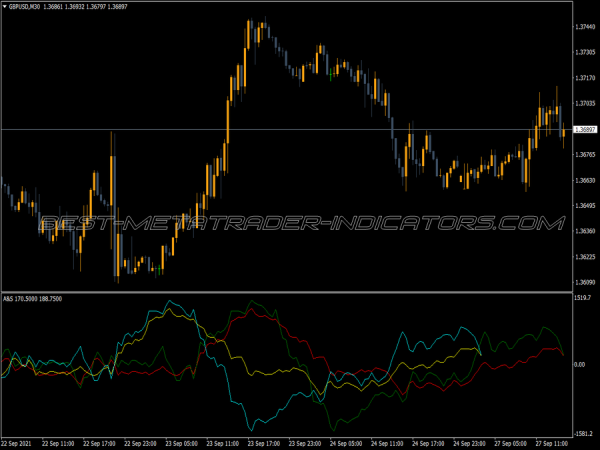The height and width of the screenshot is (450, 600).
Task: Click the divider above the A&S indicator pane
Action: coord(300,291)
